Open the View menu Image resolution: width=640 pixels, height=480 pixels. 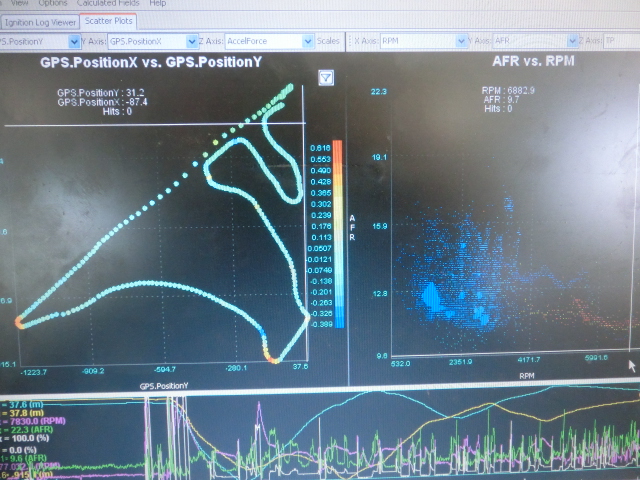pyautogui.click(x=20, y=4)
